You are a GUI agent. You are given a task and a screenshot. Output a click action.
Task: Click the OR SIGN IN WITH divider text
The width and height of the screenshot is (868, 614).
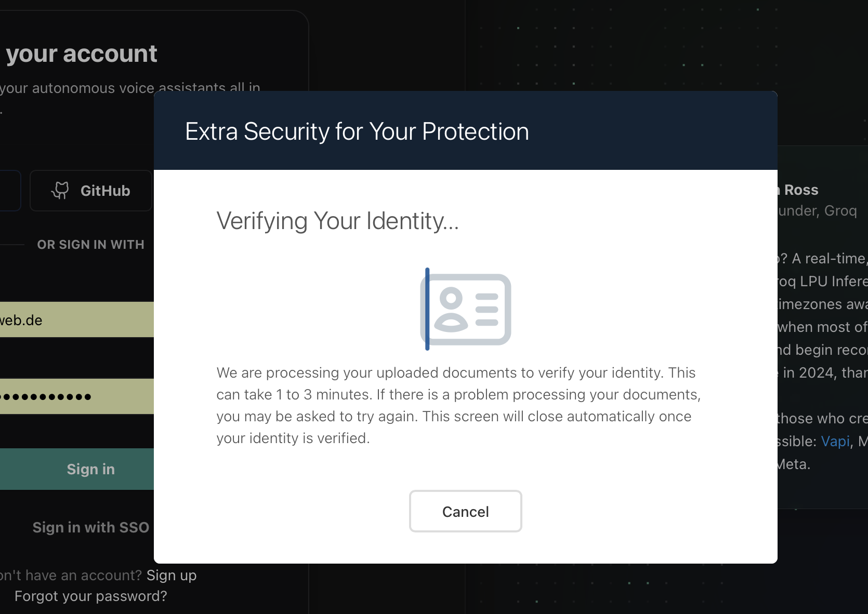coord(90,245)
